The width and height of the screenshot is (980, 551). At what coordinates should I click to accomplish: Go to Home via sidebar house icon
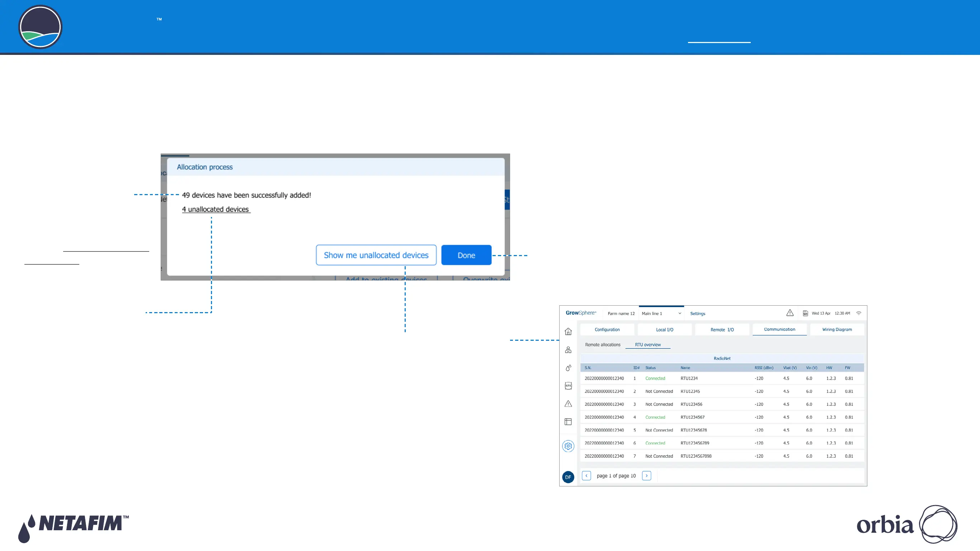coord(568,331)
